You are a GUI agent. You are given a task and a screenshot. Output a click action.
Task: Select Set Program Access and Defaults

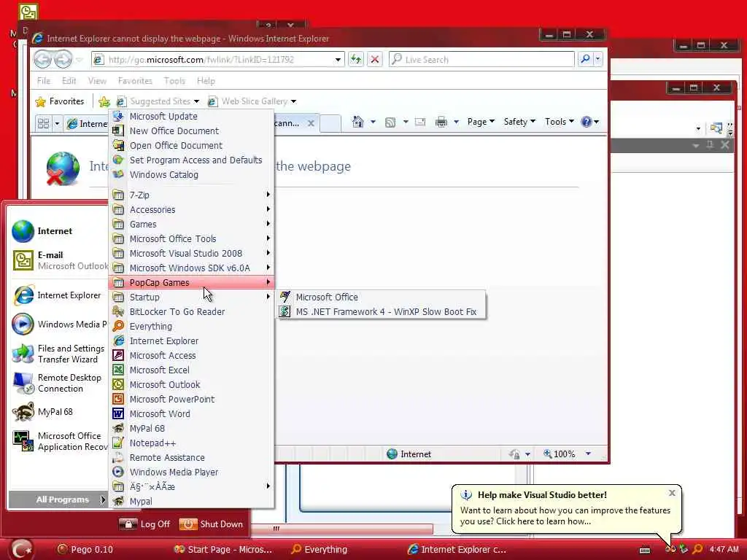(x=191, y=160)
